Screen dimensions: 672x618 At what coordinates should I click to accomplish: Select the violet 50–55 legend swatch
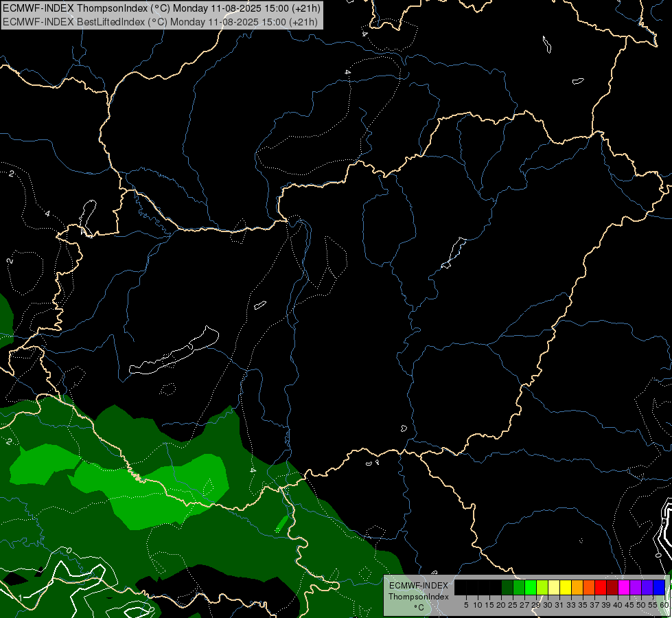(647, 587)
